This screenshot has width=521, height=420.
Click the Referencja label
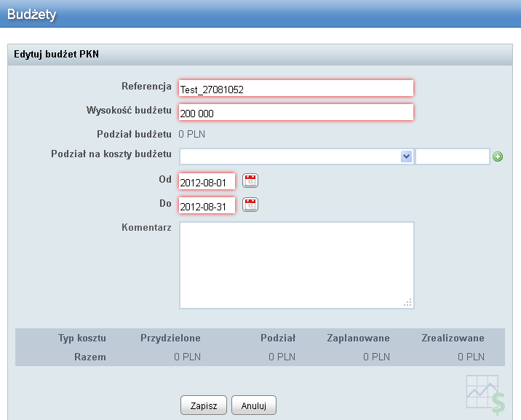[146, 86]
